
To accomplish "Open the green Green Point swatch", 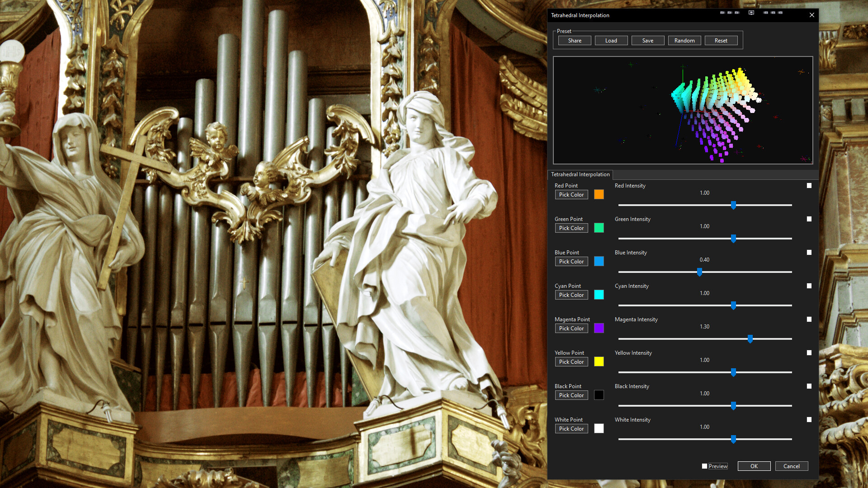I will tap(599, 228).
